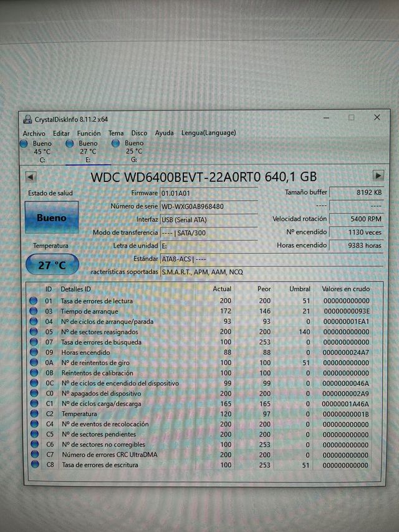
Task: Select raw value 00000001A46A
Action: point(345,404)
